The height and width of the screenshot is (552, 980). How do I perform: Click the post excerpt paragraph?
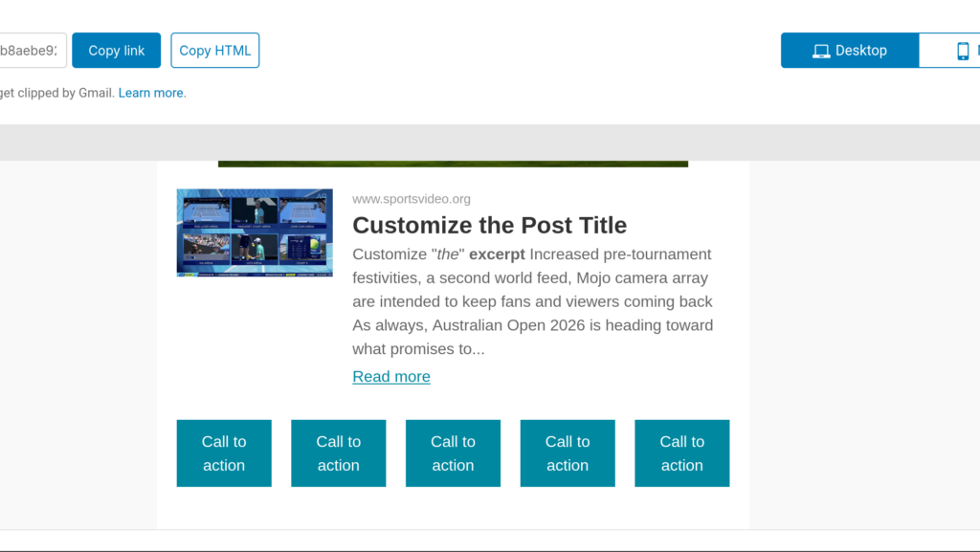(532, 301)
